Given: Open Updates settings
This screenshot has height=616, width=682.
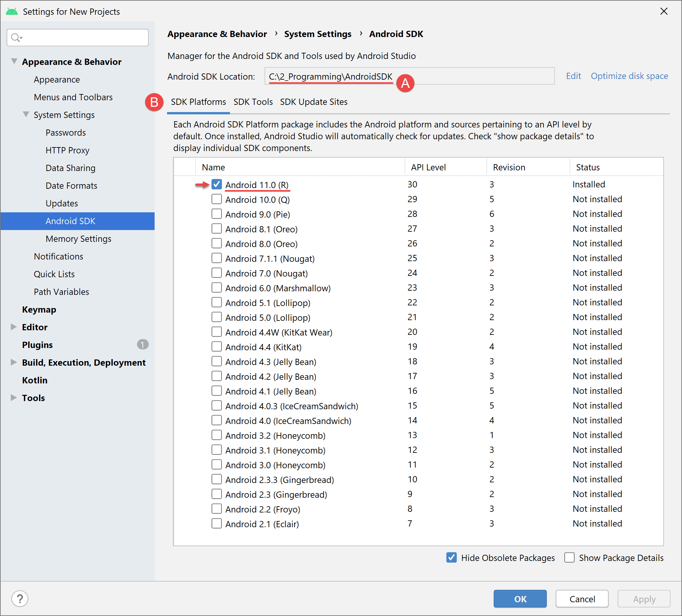Looking at the screenshot, I should tap(62, 203).
